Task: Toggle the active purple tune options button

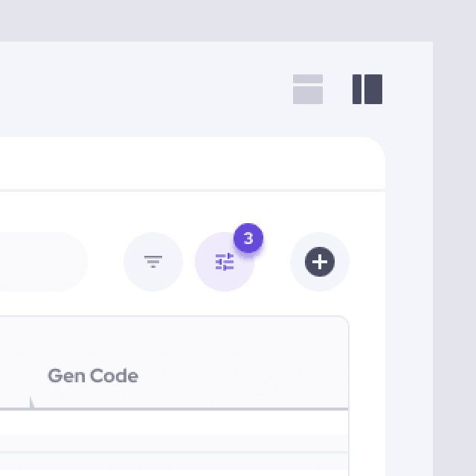Action: tap(225, 262)
